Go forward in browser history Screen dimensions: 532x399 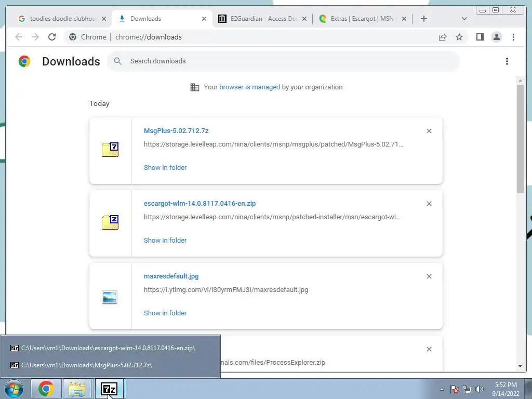(35, 37)
